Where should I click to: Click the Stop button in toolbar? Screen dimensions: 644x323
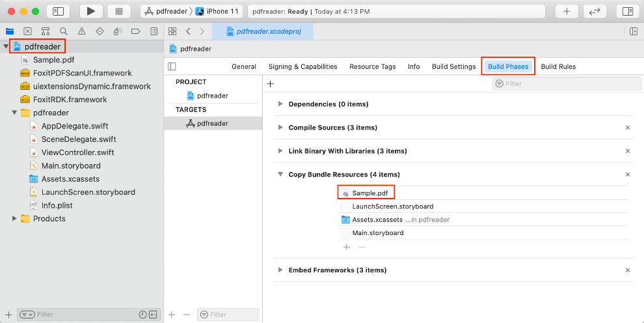119,11
